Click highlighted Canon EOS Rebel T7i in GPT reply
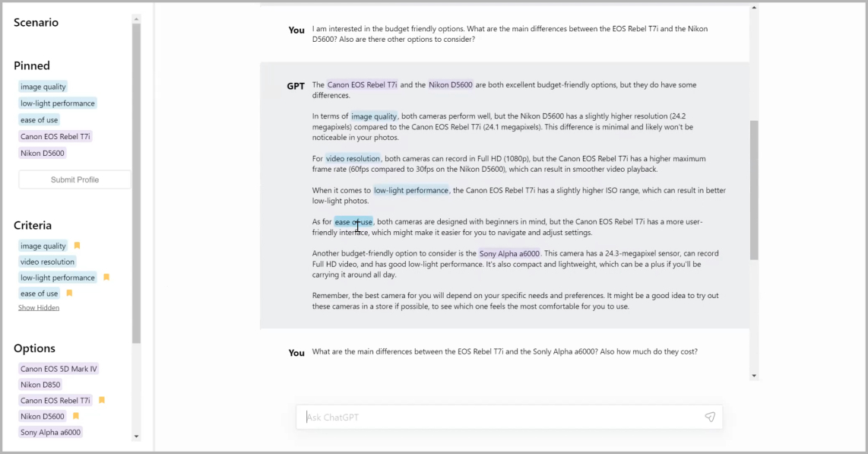This screenshot has width=868, height=454. 362,84
